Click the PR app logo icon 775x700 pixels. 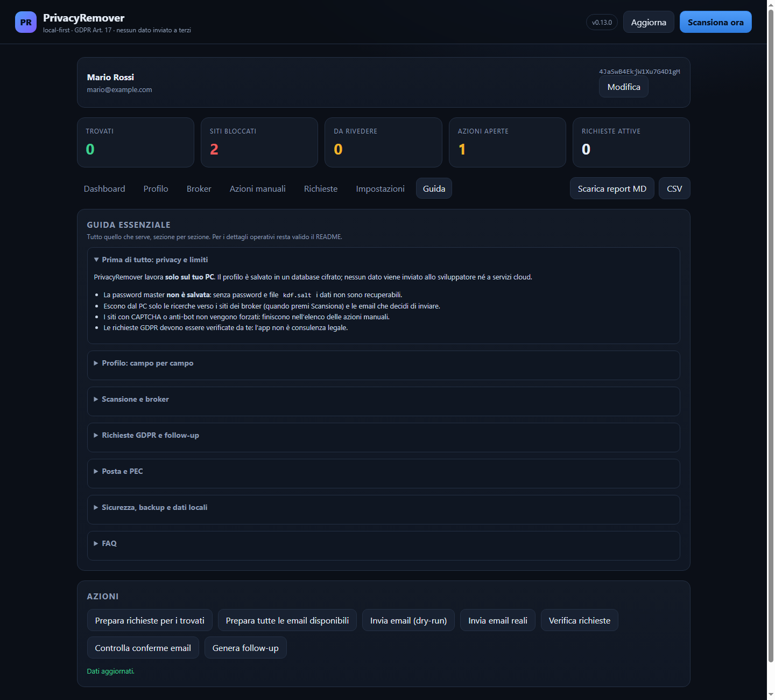pyautogui.click(x=26, y=22)
